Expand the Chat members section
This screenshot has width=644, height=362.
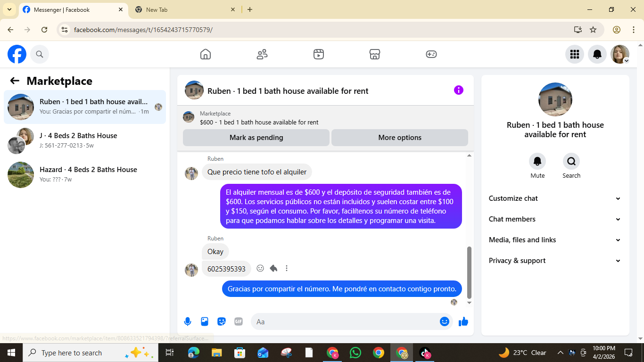tap(555, 219)
